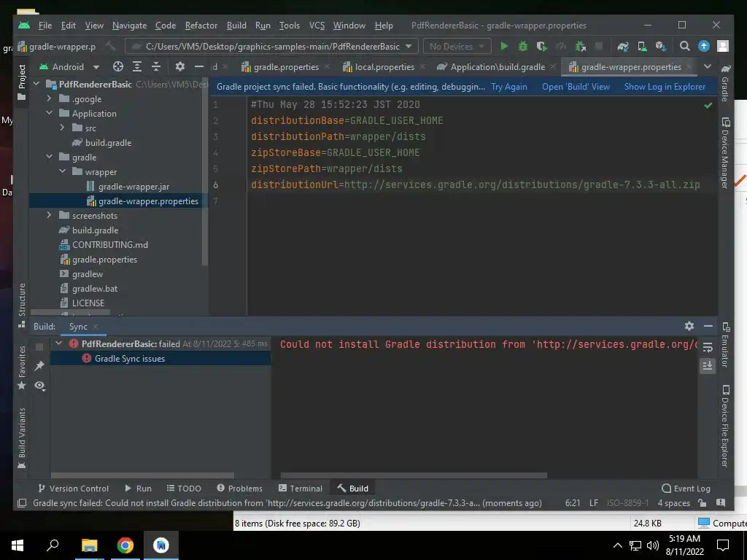Toggle the Emulator side panel
The image size is (747, 560).
(725, 345)
